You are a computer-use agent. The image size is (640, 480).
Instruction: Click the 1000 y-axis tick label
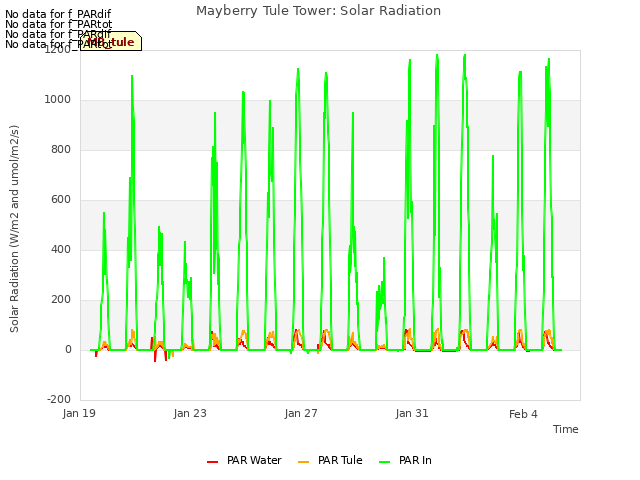tap(58, 100)
